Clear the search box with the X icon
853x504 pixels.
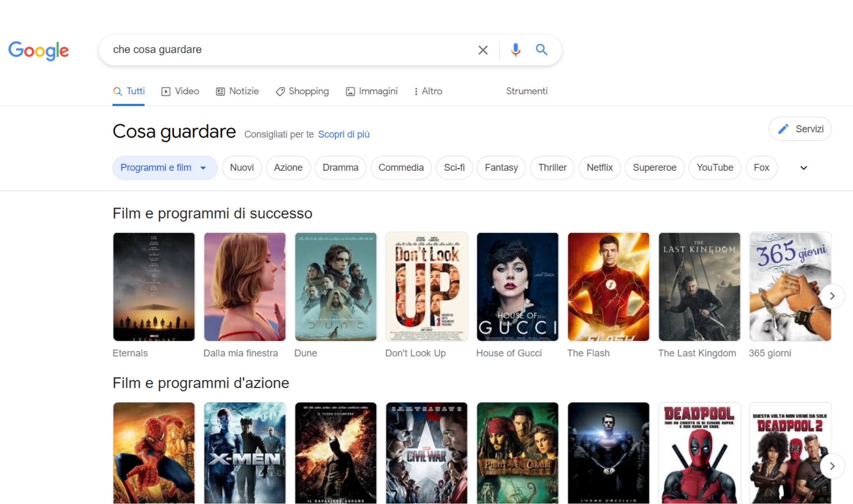483,50
